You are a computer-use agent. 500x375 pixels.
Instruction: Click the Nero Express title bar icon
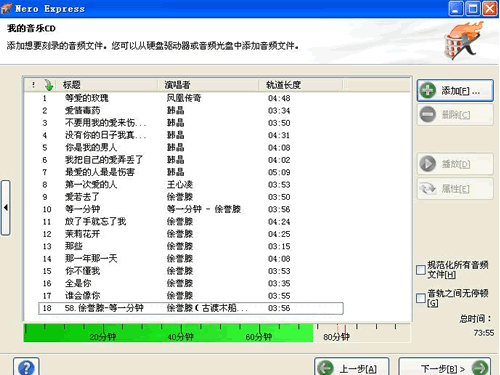coord(6,8)
